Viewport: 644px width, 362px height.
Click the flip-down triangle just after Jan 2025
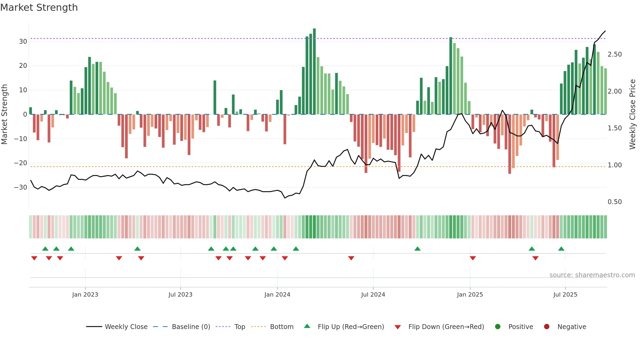pos(473,258)
